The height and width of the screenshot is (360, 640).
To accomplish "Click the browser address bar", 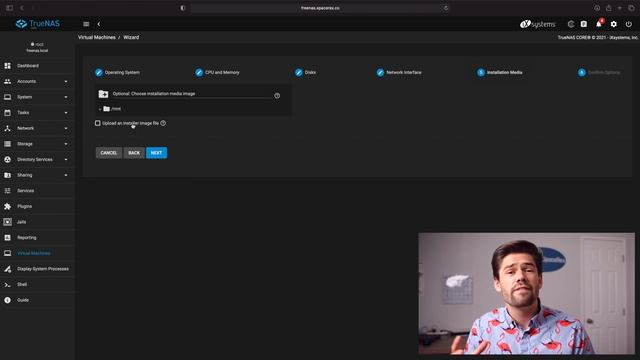I will click(x=320, y=8).
